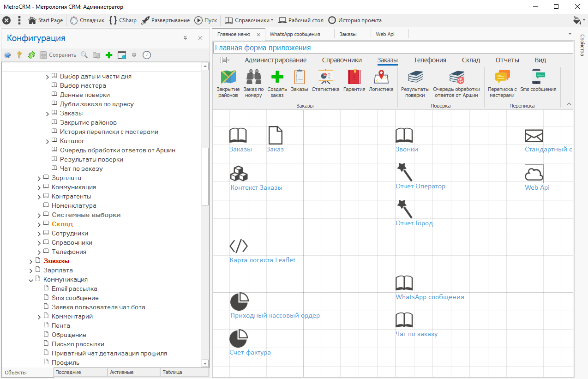
Task: Run the project with Пуск
Action: point(206,20)
